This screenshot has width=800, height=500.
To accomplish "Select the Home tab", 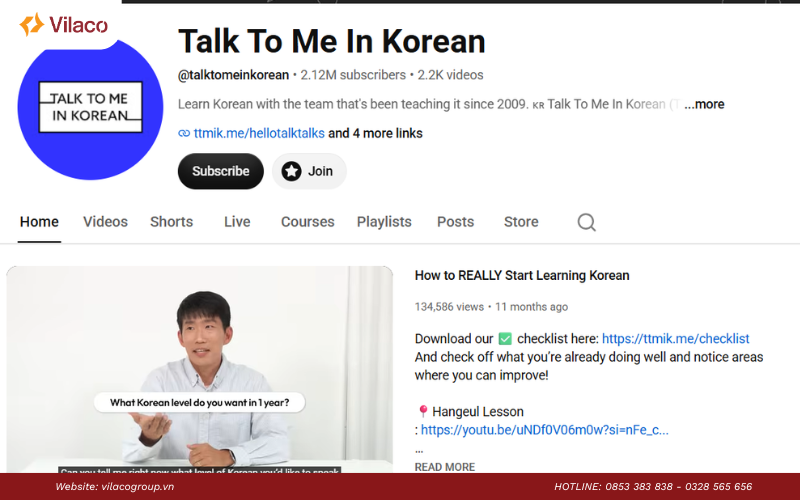I will pos(39,222).
